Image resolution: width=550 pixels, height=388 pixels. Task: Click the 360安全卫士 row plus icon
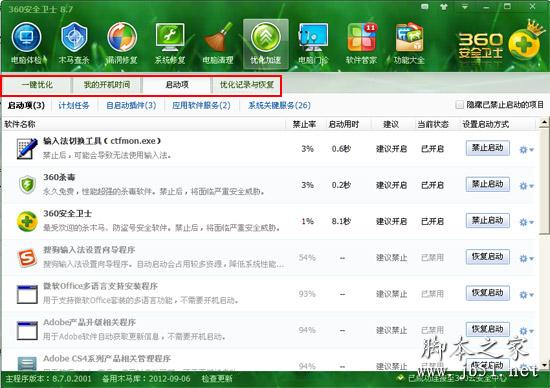pyautogui.click(x=27, y=221)
